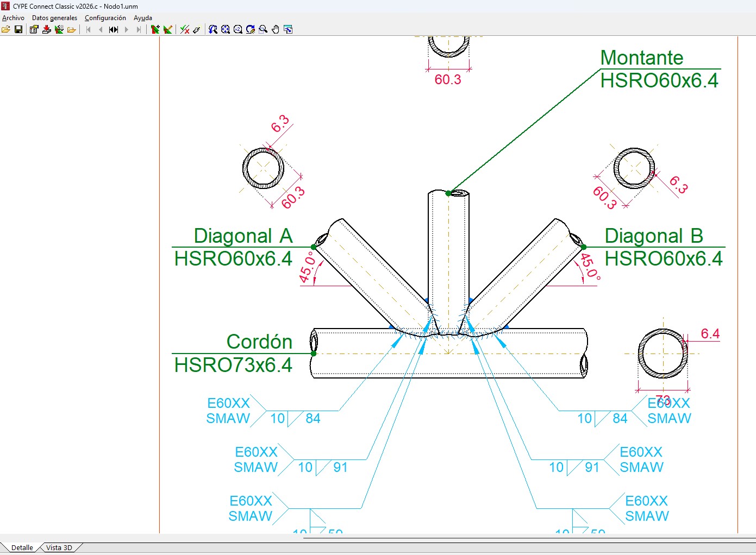Switch to the Vista 3D tab
Screen dimensions: 756x555
pyautogui.click(x=59, y=547)
